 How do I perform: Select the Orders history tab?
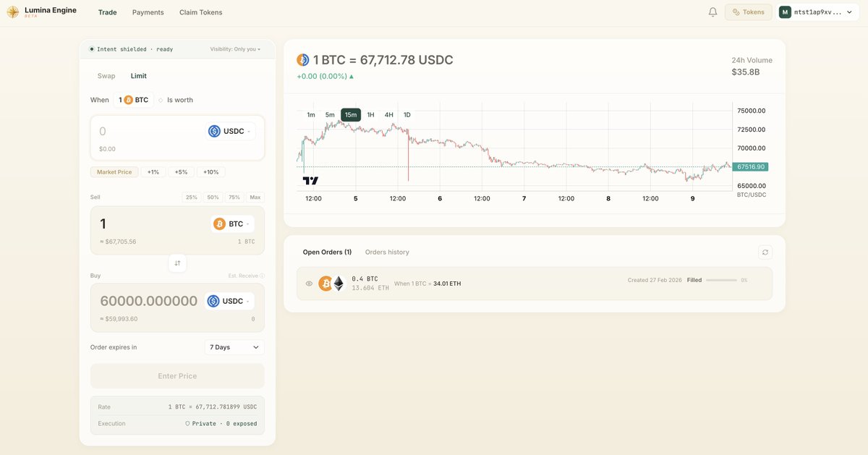[387, 252]
